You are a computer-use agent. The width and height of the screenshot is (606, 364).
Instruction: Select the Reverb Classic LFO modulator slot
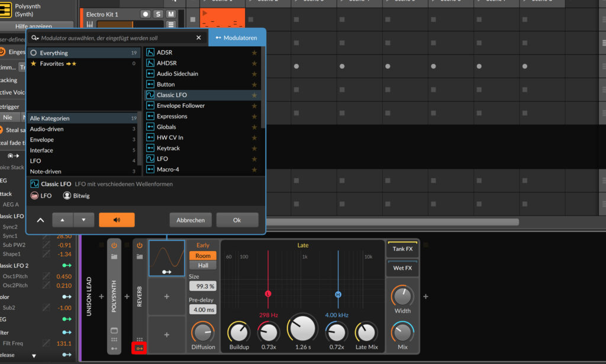click(166, 258)
